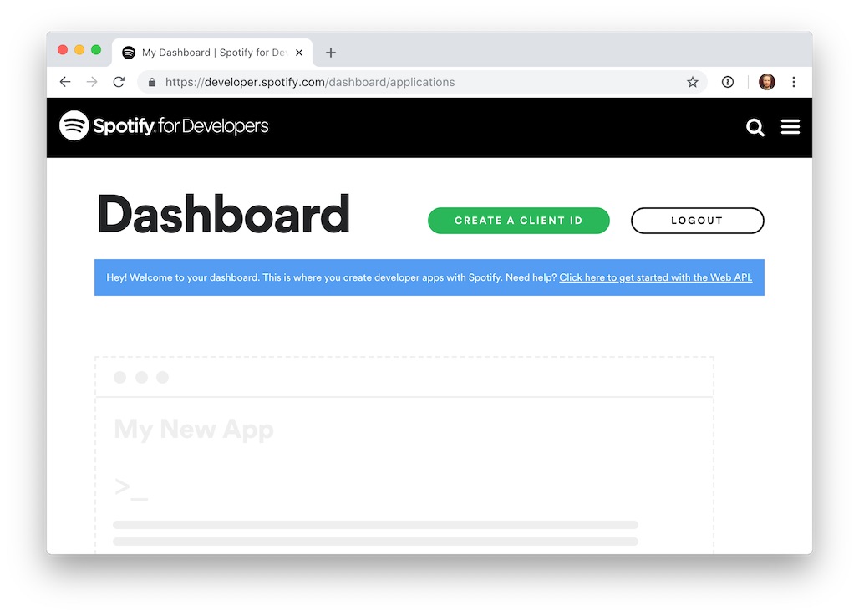This screenshot has height=616, width=859.
Task: Click the Dashboard heading text
Action: pyautogui.click(x=223, y=214)
